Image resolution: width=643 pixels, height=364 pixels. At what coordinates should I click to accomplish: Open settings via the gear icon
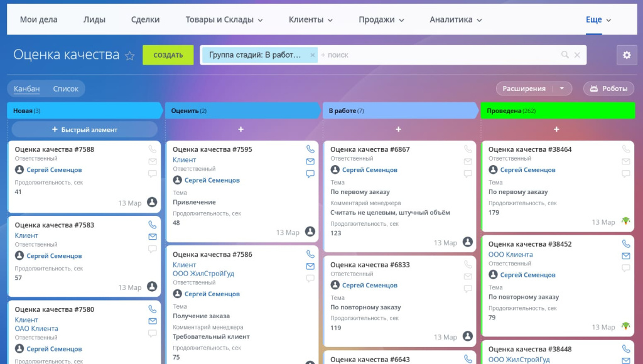coord(626,55)
